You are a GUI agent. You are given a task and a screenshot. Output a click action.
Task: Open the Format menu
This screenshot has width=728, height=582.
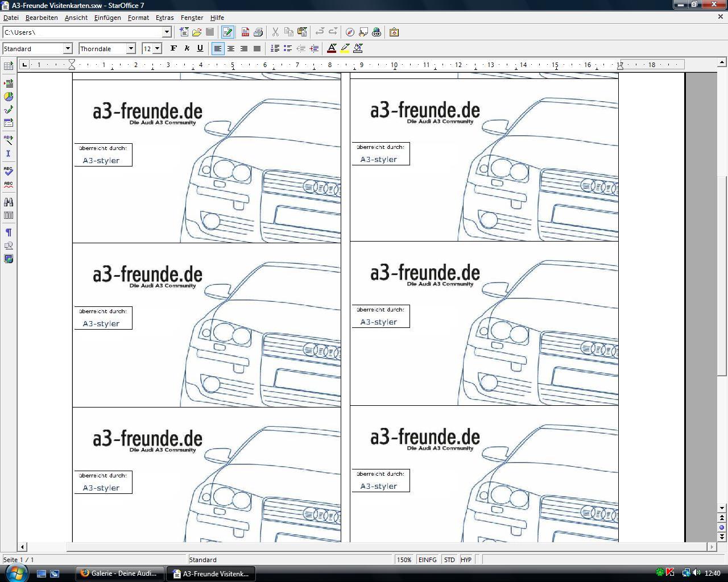coord(138,18)
